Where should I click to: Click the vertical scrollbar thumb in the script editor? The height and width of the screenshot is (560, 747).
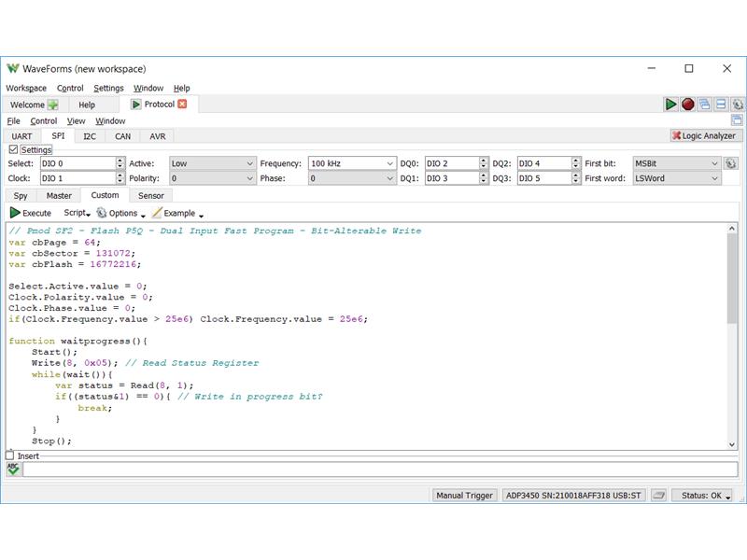tap(732, 278)
